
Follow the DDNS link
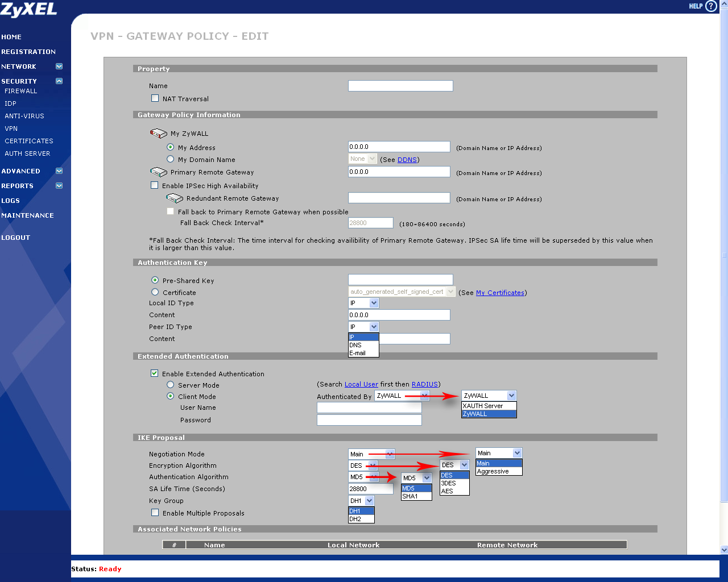tap(407, 160)
